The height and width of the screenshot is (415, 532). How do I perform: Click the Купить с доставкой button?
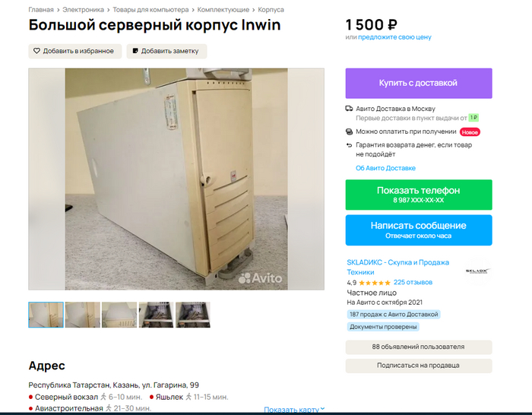click(419, 84)
